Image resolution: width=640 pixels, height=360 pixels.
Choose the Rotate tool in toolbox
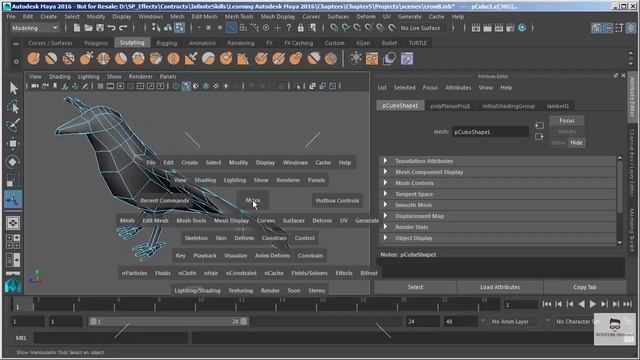click(x=13, y=162)
